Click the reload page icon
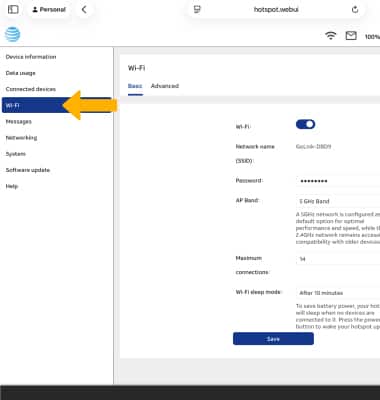Screen dimensions: 380x400 (355, 9)
